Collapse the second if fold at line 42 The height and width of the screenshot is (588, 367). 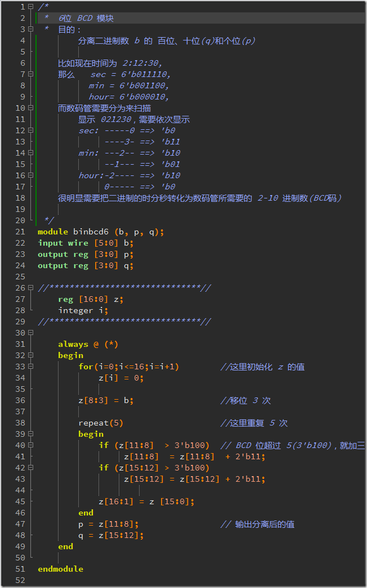coord(31,468)
